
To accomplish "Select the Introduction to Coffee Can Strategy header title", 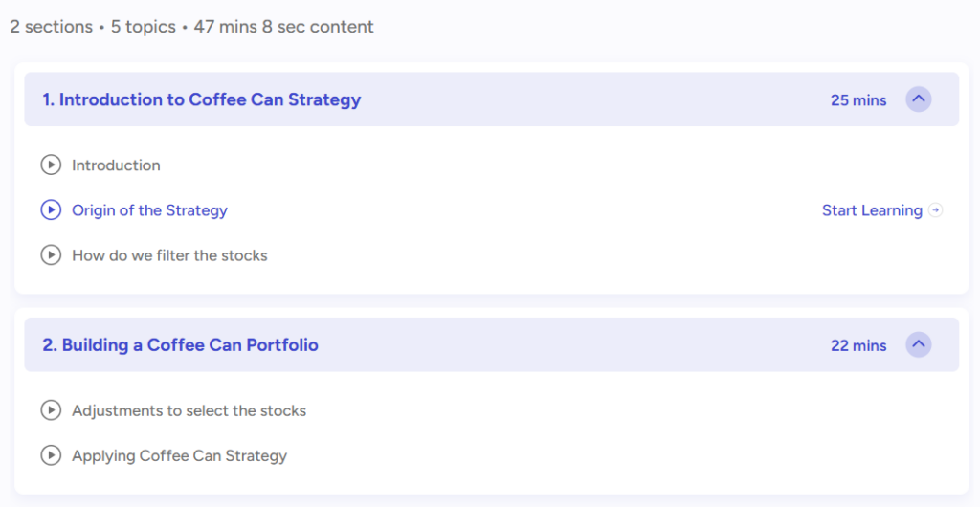I will (201, 99).
